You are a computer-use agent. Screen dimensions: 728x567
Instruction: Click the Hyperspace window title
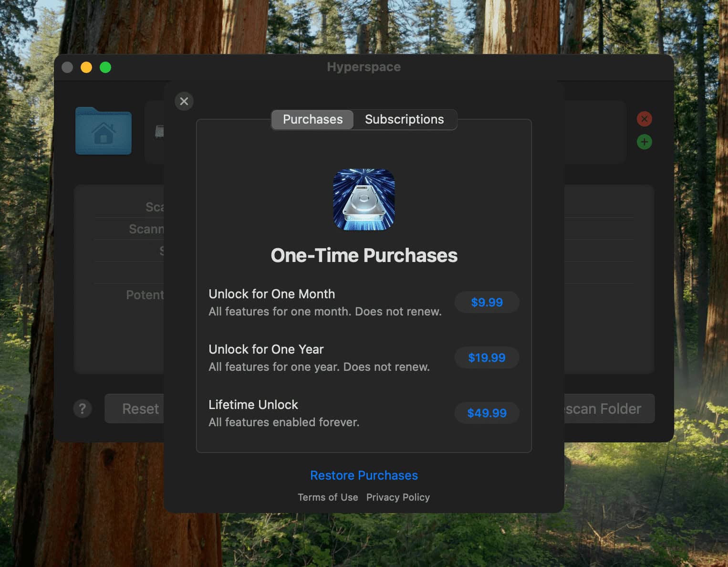point(364,67)
